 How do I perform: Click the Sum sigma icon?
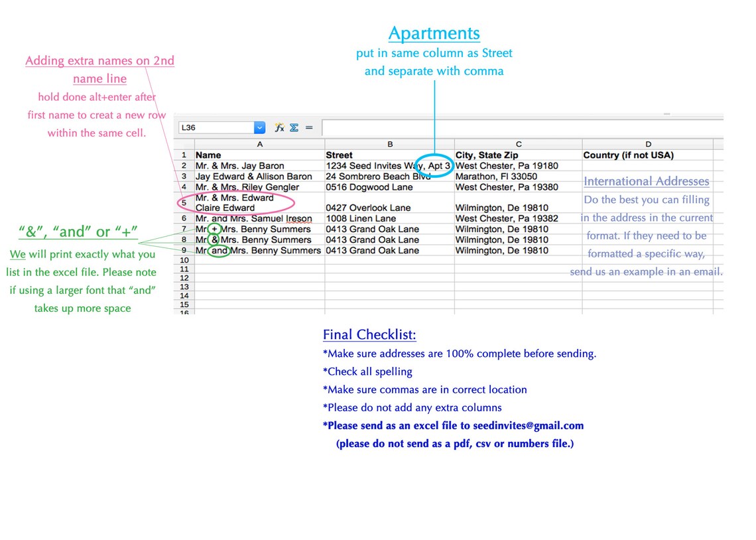point(294,128)
